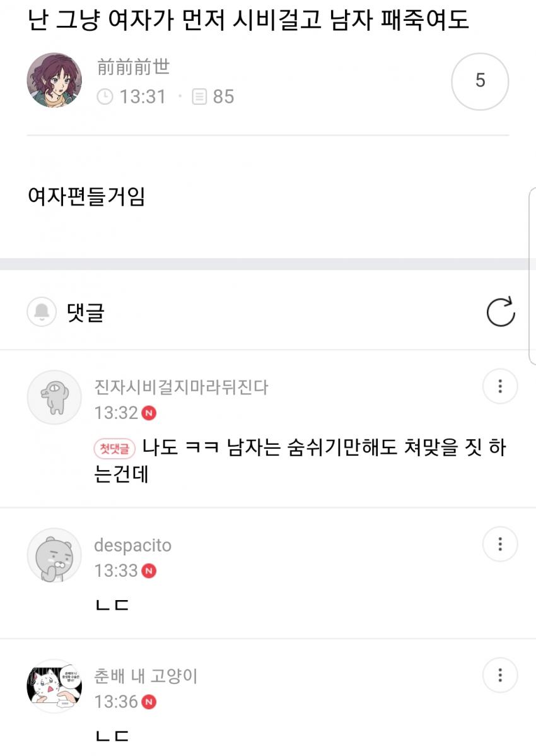
Task: Click the author name 前前前世
Action: [x=133, y=67]
